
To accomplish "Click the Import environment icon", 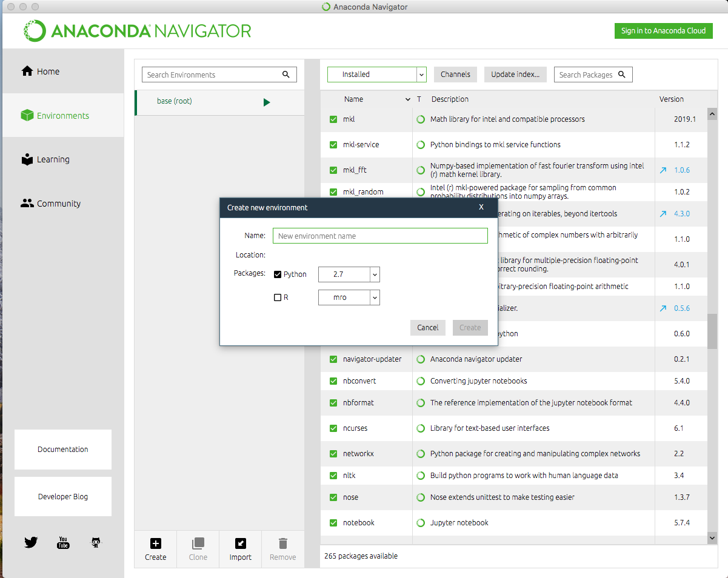I will point(241,543).
